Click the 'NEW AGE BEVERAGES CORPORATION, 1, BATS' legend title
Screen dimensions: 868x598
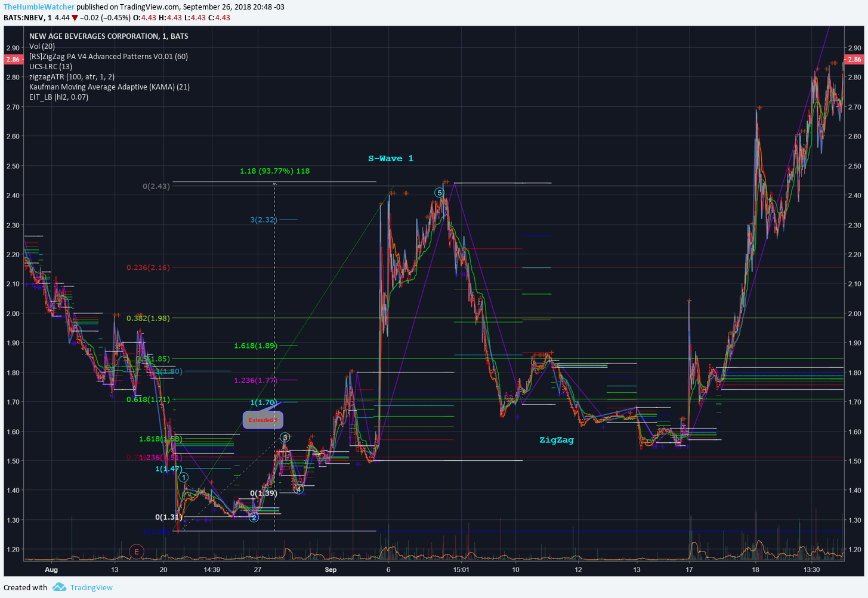(109, 36)
